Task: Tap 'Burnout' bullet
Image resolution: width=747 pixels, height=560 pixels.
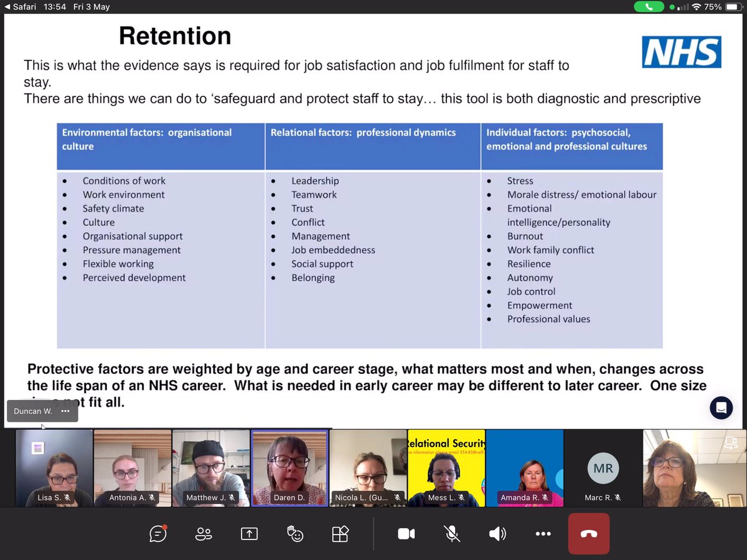Action: (x=525, y=236)
